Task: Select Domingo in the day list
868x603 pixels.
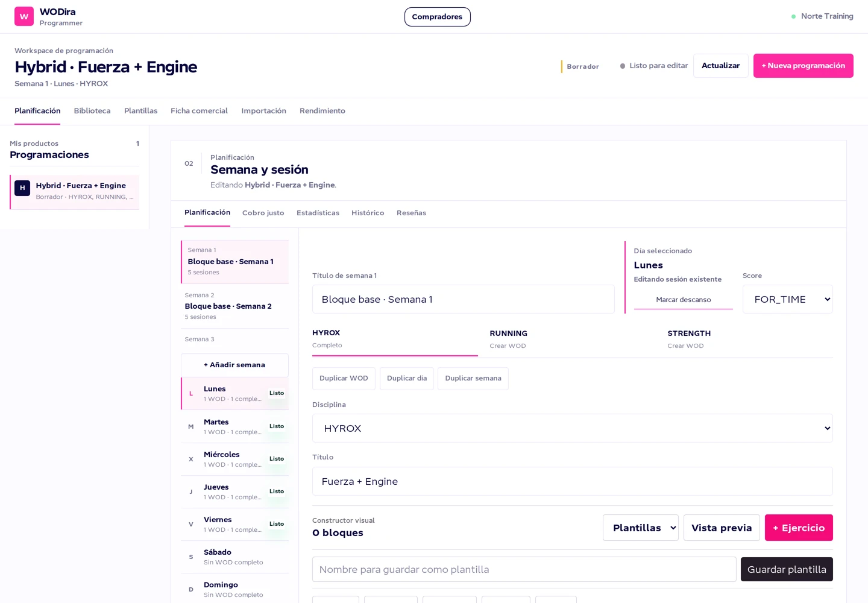Action: click(x=234, y=589)
